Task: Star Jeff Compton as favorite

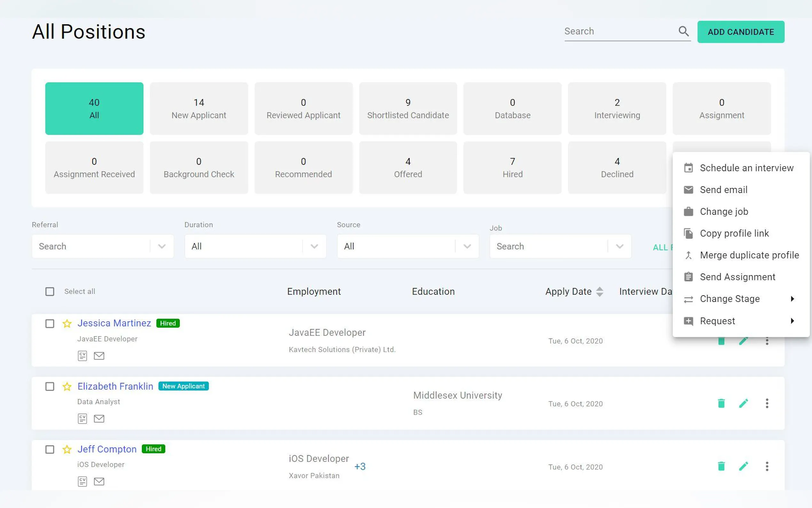Action: point(67,449)
